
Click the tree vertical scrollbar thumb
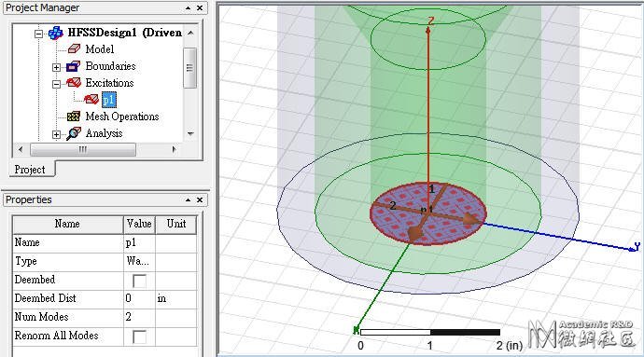[189, 68]
